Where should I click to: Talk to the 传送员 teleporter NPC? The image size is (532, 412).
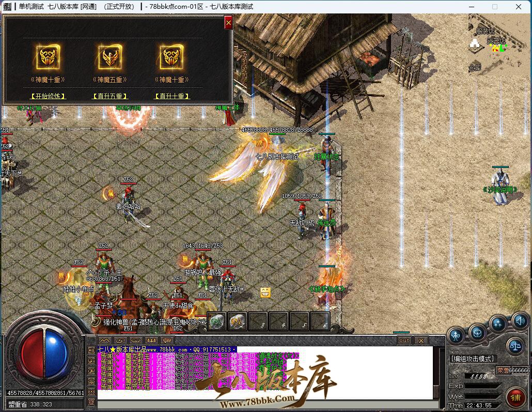coord(327,219)
